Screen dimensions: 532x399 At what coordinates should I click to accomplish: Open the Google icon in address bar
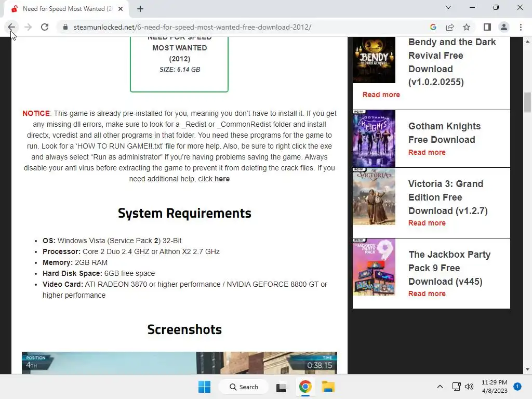pyautogui.click(x=433, y=27)
